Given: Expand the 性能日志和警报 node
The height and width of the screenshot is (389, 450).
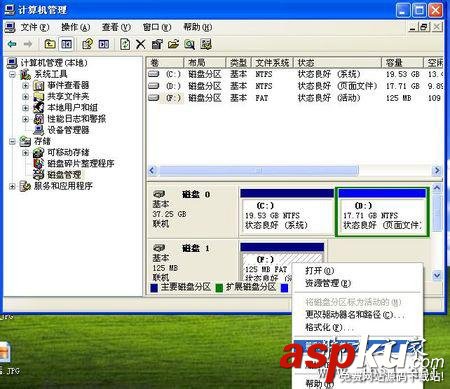Looking at the screenshot, I should click(x=25, y=119).
